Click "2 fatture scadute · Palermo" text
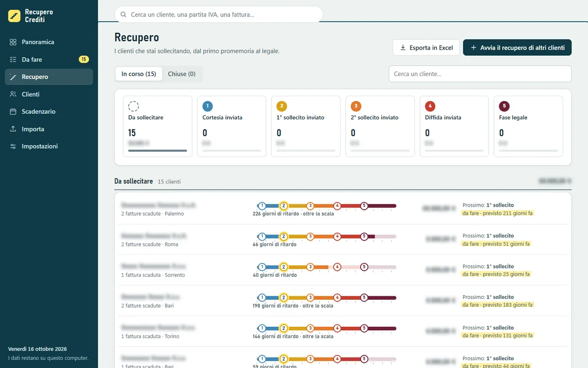The height and width of the screenshot is (368, 588). pos(152,214)
